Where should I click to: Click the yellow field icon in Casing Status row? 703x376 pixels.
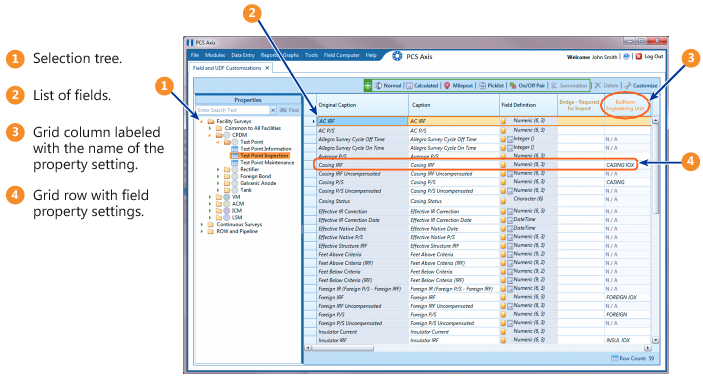pos(503,201)
